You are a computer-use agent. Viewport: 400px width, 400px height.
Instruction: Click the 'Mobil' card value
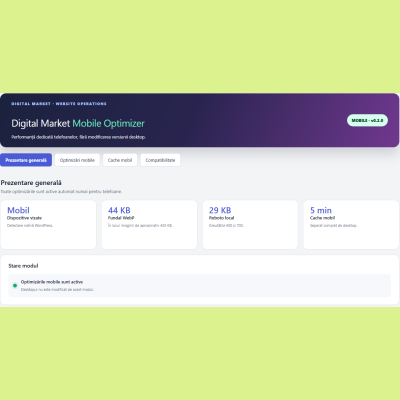18,210
